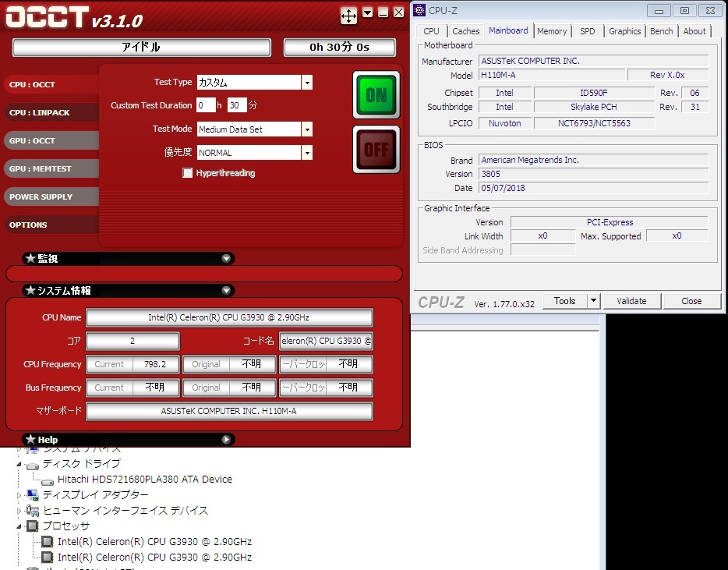Click the CPU-Z Validate button

[631, 301]
